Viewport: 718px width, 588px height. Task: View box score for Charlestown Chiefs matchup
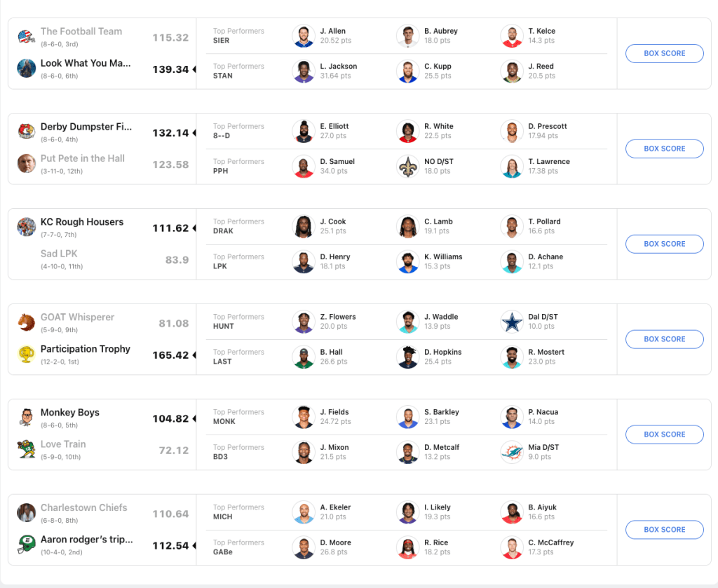664,530
